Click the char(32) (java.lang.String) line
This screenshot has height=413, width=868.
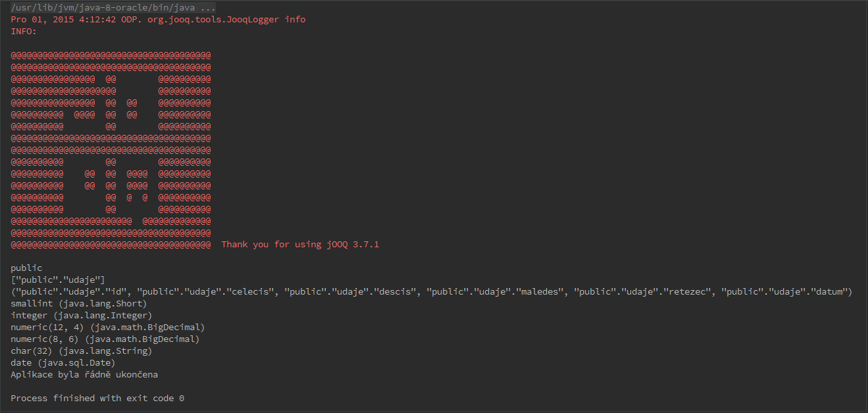click(82, 351)
